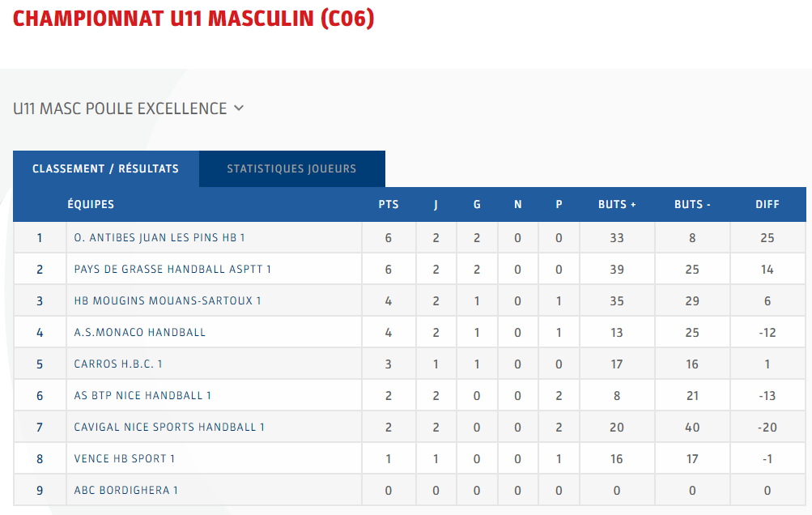Expand the U11 MASC POULE EXCELLENCE dropdown chevron
The height and width of the screenshot is (515, 812).
[239, 109]
